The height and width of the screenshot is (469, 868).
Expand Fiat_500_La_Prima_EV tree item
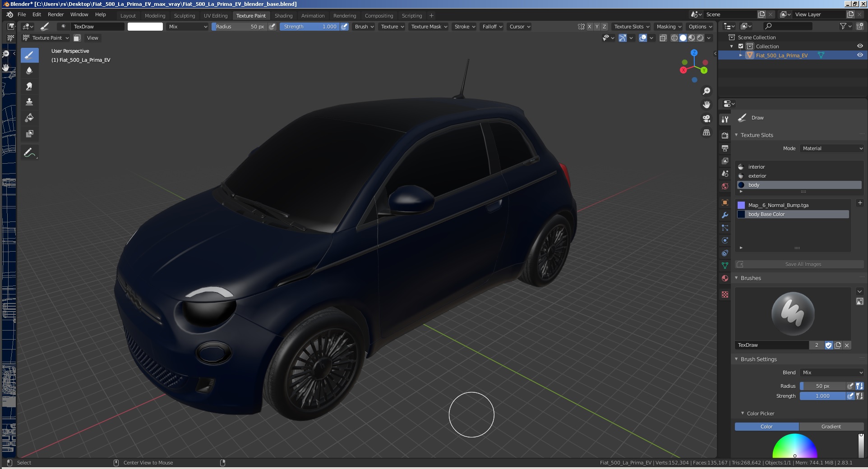740,55
